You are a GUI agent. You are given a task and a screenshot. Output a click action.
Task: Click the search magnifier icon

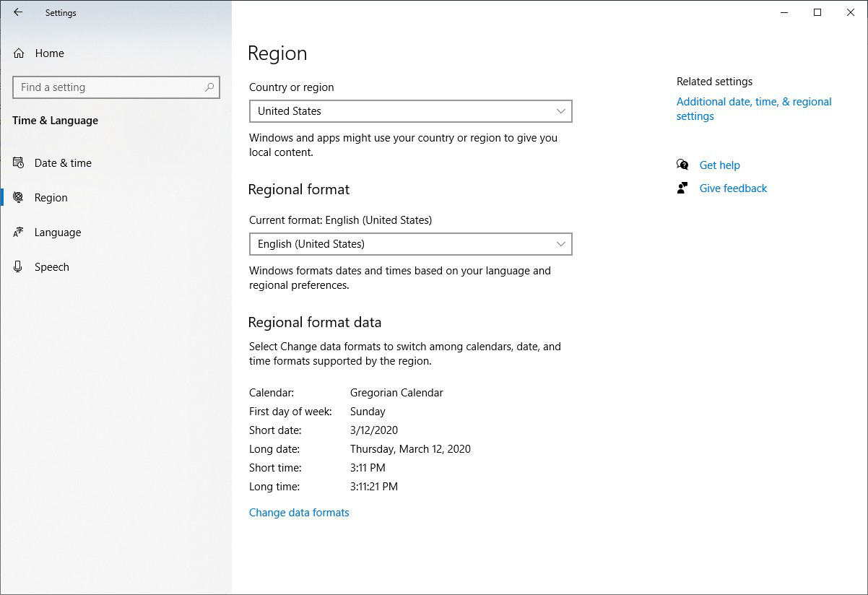pos(209,87)
